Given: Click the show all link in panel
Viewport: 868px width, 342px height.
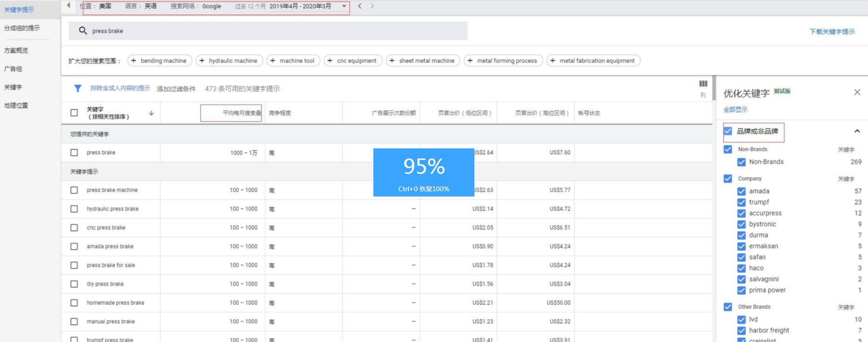Looking at the screenshot, I should click(735, 109).
